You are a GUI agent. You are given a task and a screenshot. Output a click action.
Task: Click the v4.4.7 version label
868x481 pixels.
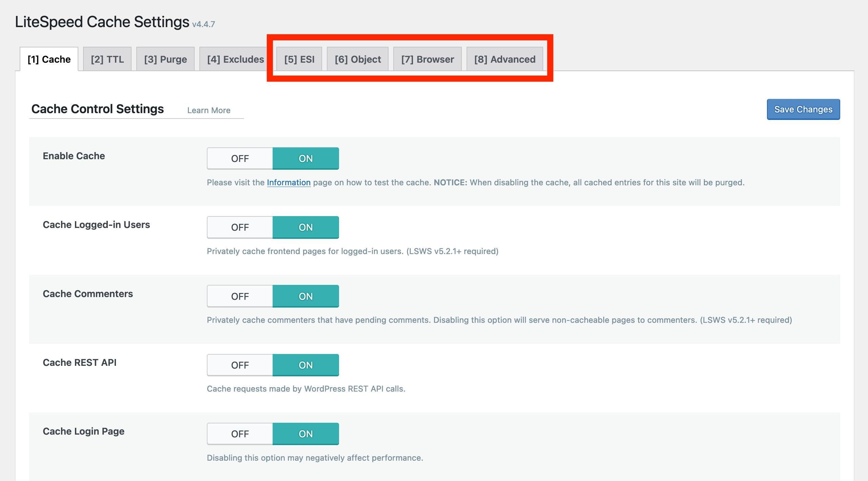point(203,24)
